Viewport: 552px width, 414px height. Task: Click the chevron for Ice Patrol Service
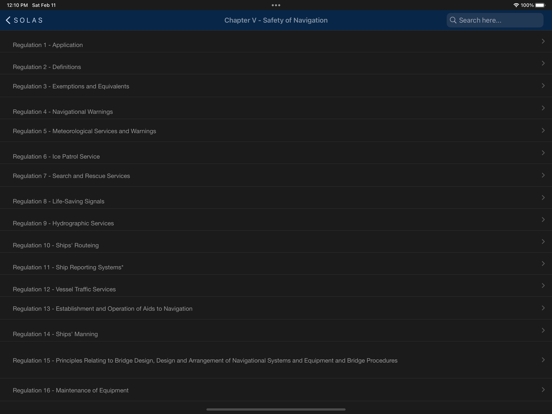543,153
